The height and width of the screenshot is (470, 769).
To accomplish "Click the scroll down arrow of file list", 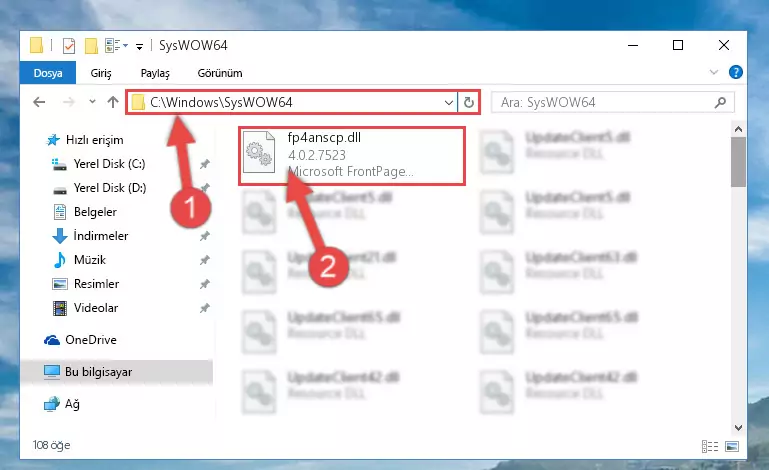I will coord(738,428).
